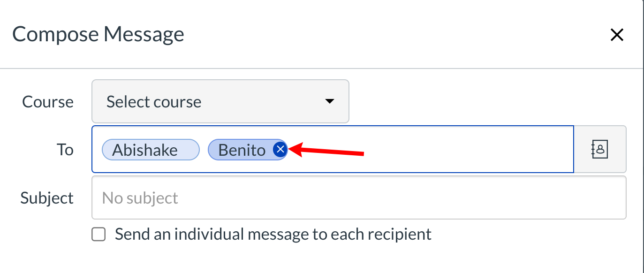Click the "Send an individual message" label text

[273, 234]
